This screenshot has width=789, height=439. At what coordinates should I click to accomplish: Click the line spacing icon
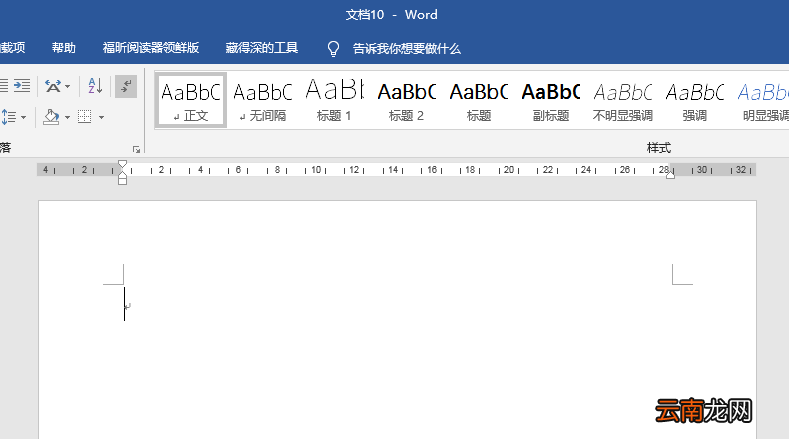pyautogui.click(x=9, y=117)
